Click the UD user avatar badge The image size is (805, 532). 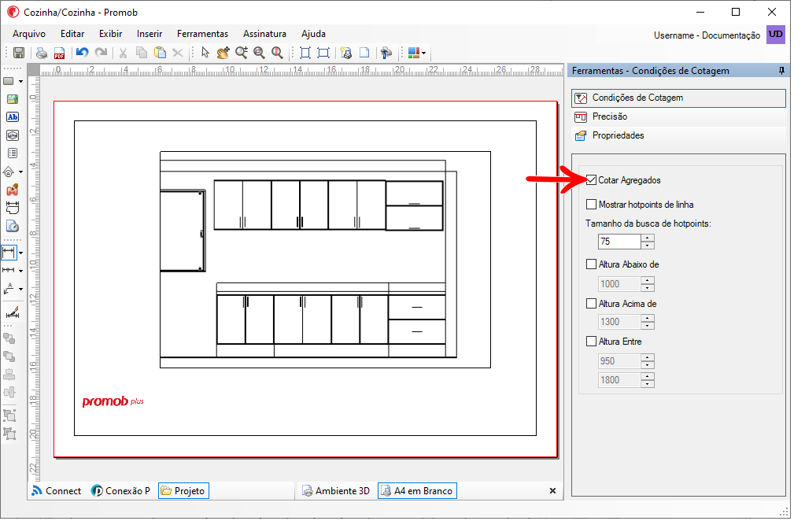point(776,35)
